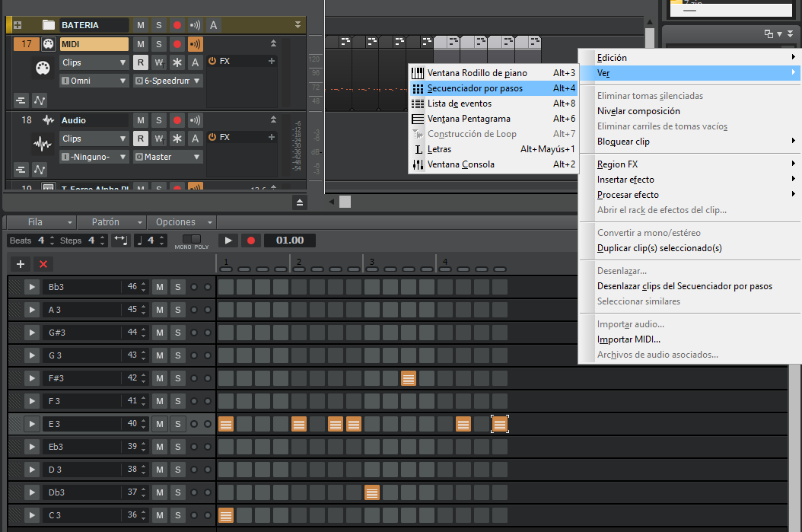
Task: Open Letras view
Action: 494,149
